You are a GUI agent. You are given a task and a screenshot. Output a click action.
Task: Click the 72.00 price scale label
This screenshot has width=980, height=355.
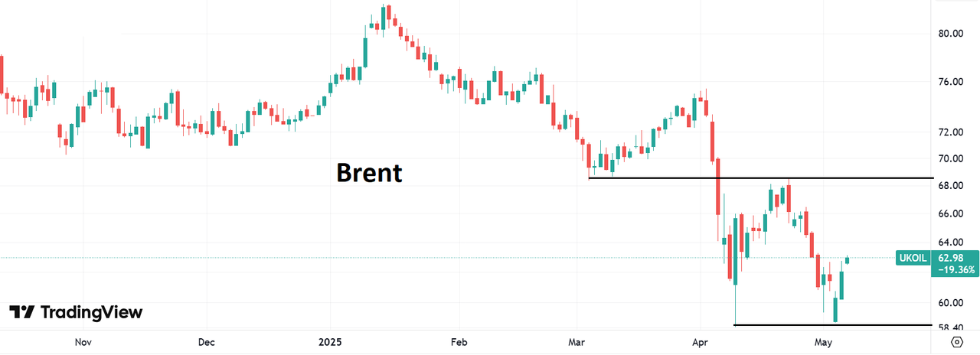coord(952,132)
